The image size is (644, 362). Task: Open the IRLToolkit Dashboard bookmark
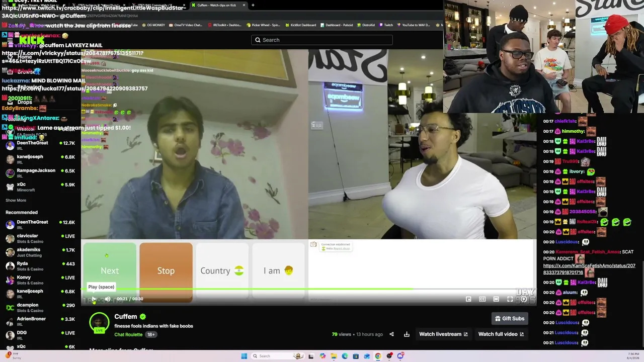(225, 25)
